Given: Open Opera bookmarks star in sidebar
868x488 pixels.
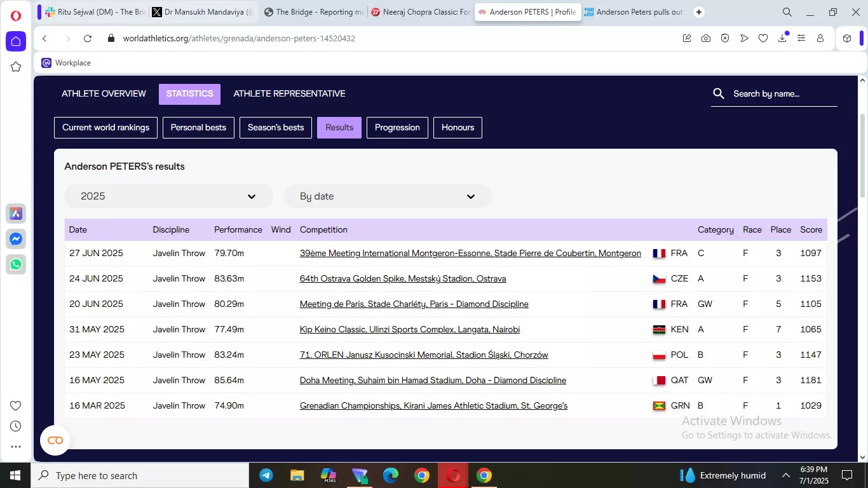Looking at the screenshot, I should click(16, 67).
